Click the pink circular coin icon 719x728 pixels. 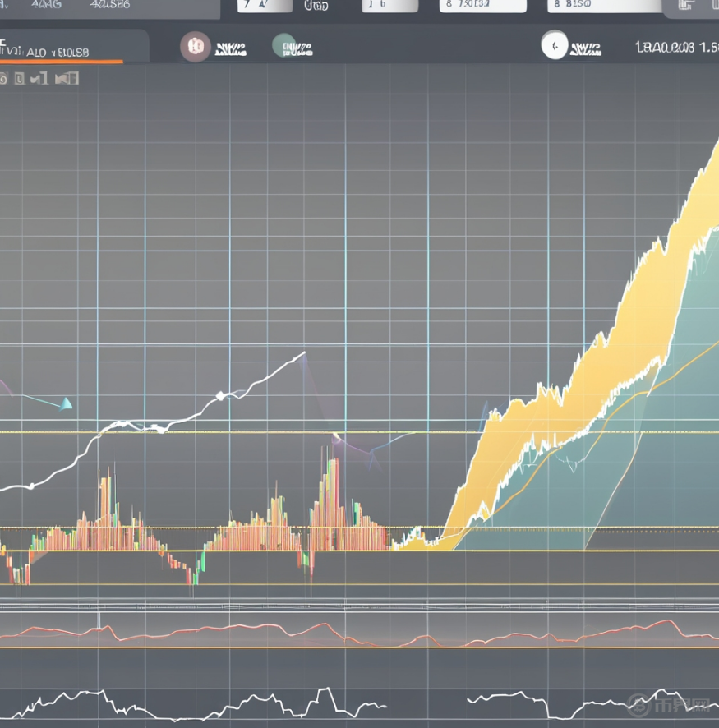(195, 46)
